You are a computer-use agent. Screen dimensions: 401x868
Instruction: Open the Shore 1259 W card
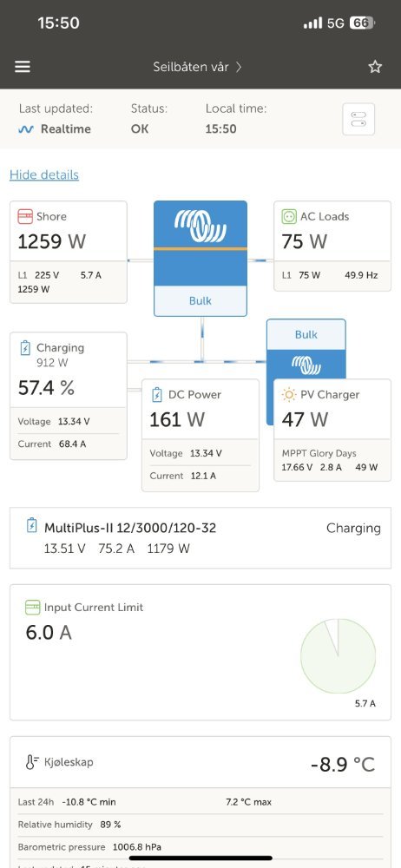point(68,252)
